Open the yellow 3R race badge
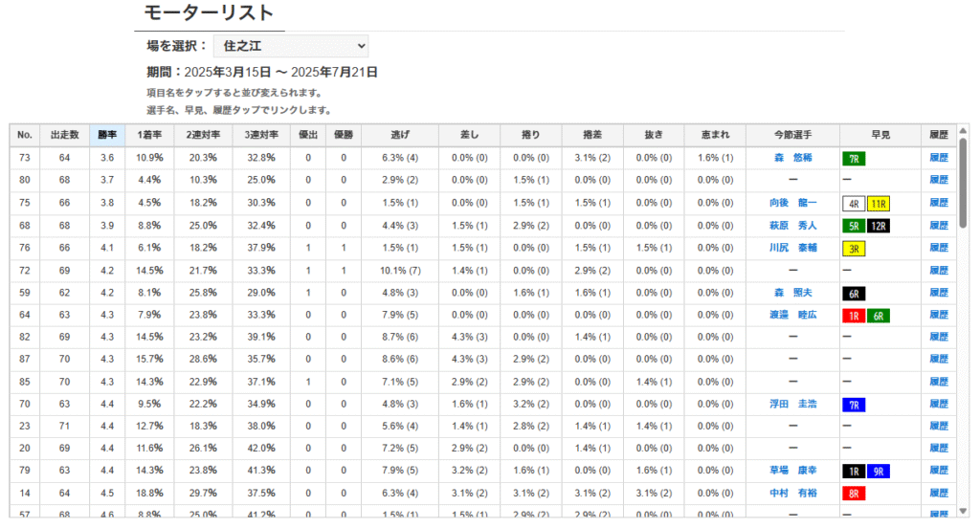 (x=853, y=249)
